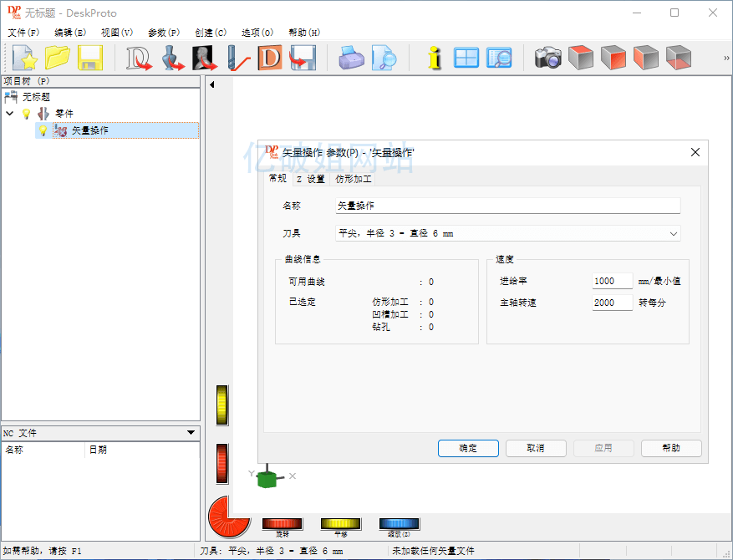Click the orange D calculate toolpaths icon
733x560 pixels.
click(x=269, y=58)
